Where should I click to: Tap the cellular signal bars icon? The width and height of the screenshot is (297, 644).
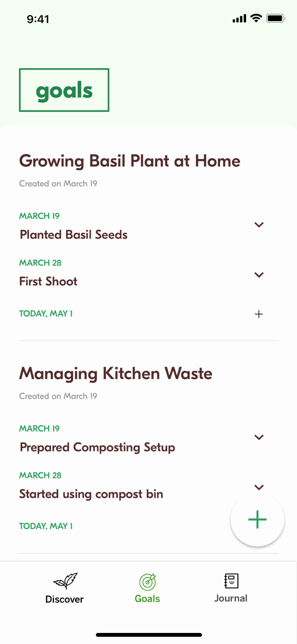[239, 18]
